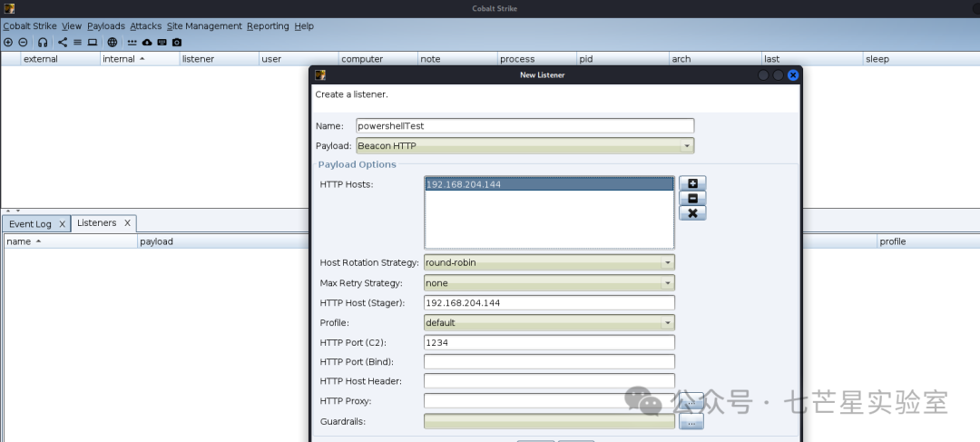
Task: Click the HTTP Proxy field
Action: [x=549, y=401]
